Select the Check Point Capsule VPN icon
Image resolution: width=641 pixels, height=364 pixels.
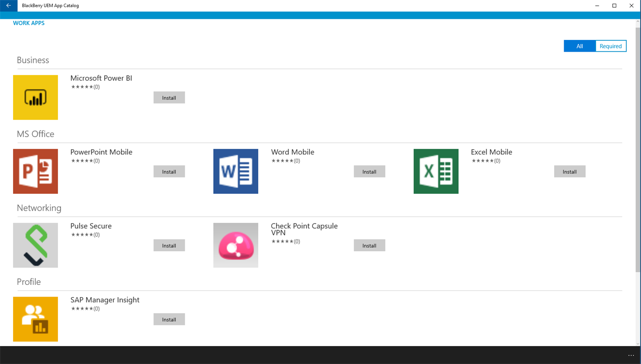click(236, 245)
